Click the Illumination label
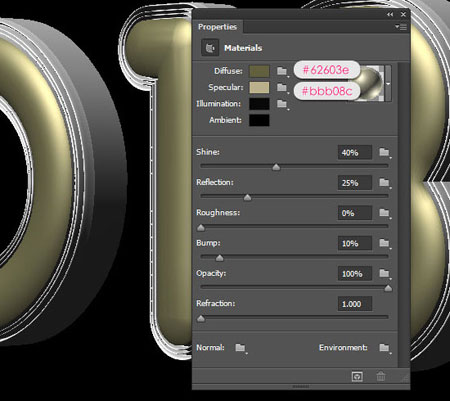The height and width of the screenshot is (401, 450). pyautogui.click(x=218, y=104)
